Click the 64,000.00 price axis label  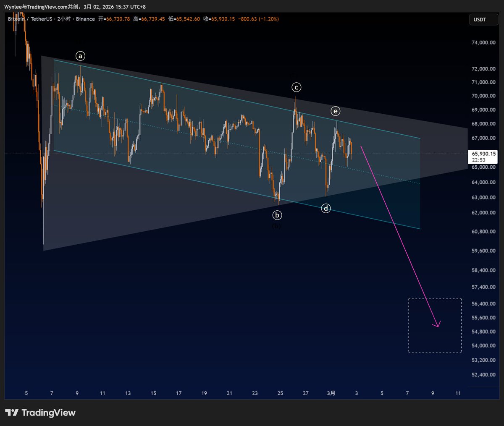coord(483,182)
